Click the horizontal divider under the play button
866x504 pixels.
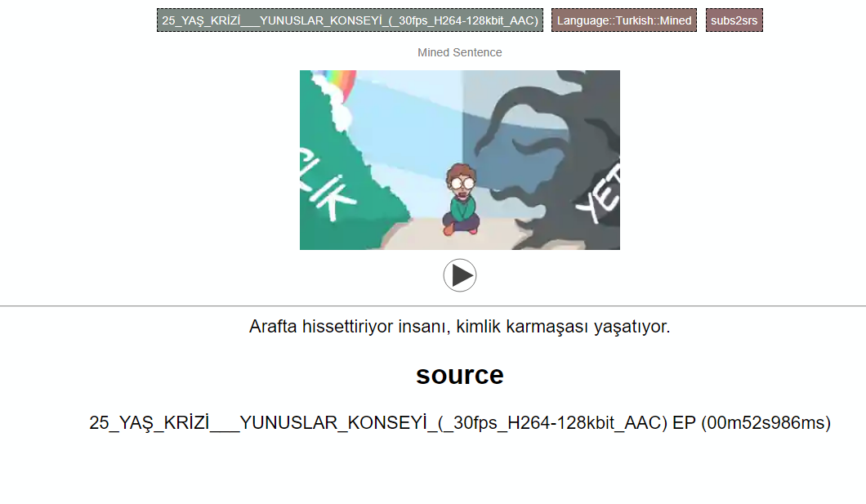tap(433, 306)
